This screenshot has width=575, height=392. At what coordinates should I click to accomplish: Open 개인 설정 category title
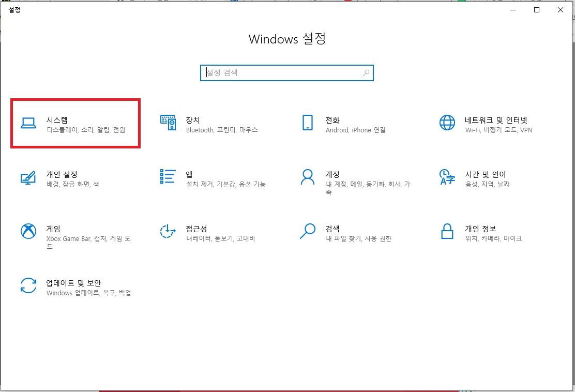[62, 174]
